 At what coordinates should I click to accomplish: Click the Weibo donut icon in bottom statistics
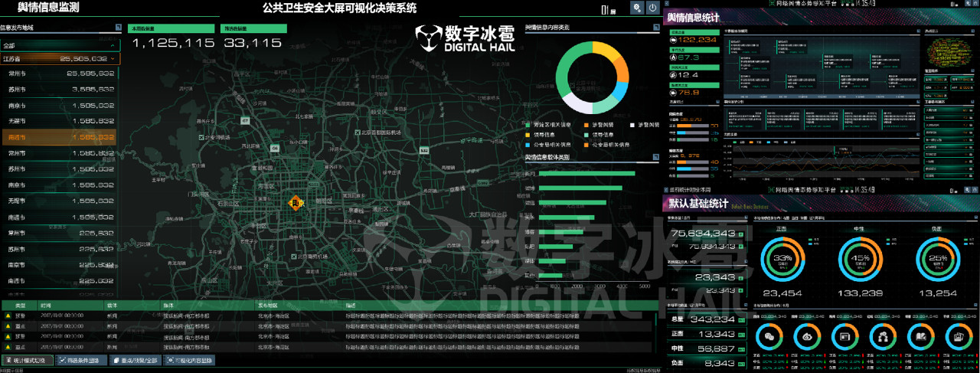click(806, 336)
